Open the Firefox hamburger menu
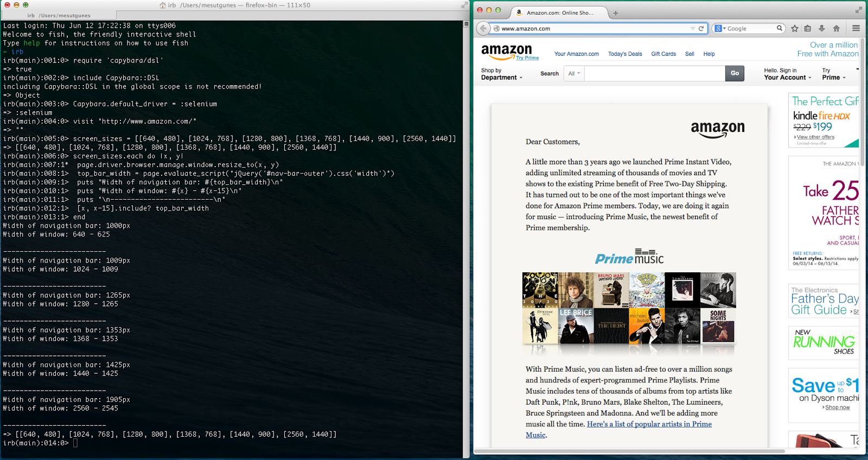The height and width of the screenshot is (460, 868). click(x=856, y=28)
